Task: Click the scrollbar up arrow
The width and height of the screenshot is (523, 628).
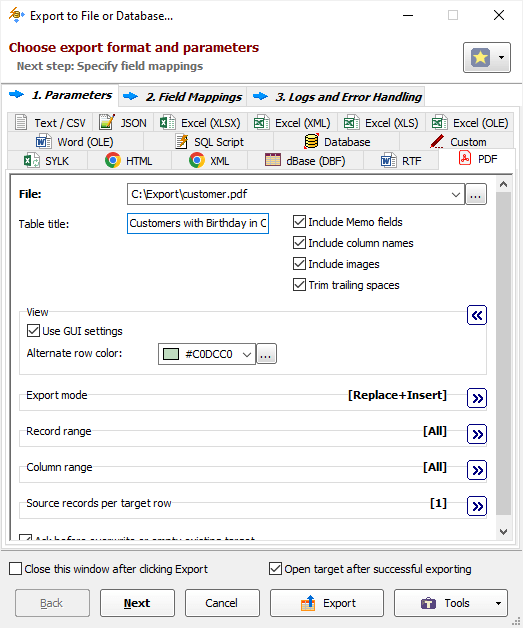Action: click(503, 184)
